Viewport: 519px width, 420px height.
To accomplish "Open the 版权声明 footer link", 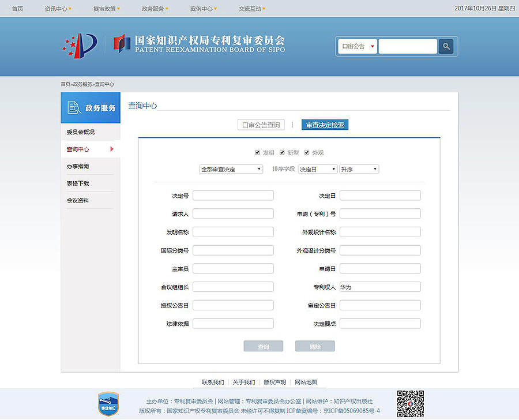I will (x=274, y=382).
